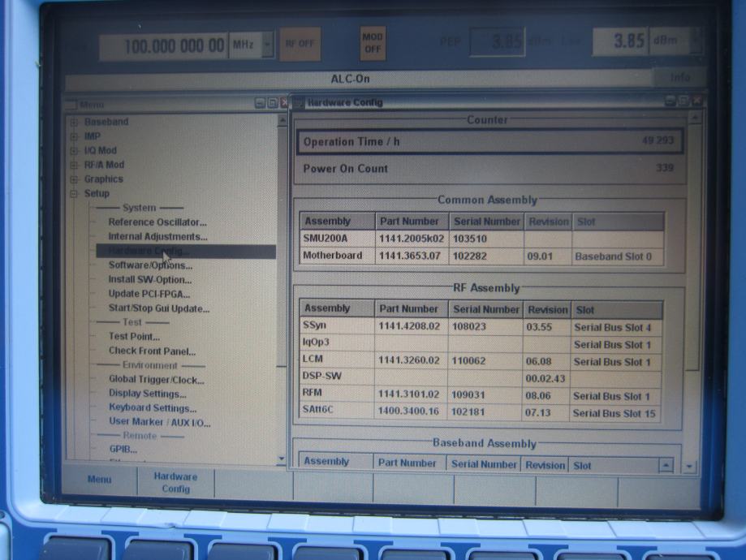The image size is (746, 560).
Task: Switch to Menu taskbar tab
Action: pyautogui.click(x=99, y=480)
